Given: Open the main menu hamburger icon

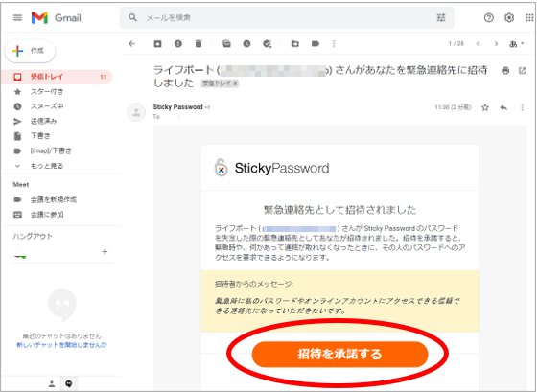Looking at the screenshot, I should 17,17.
